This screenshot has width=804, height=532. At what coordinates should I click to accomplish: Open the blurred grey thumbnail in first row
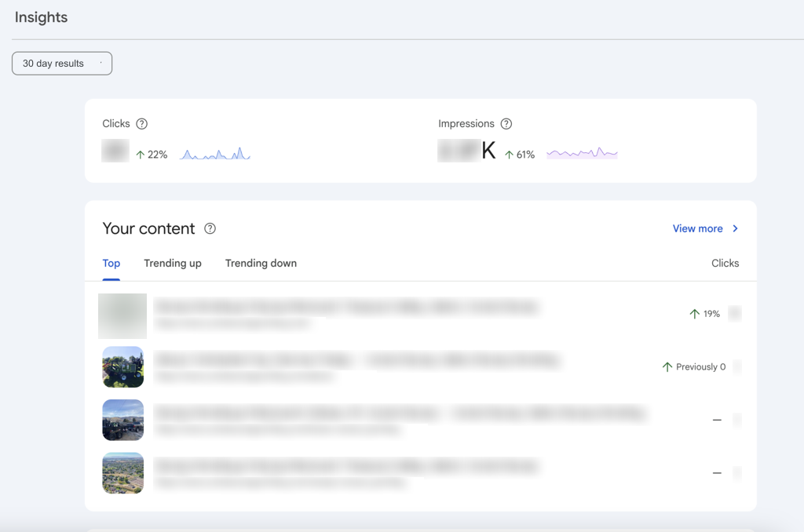[x=122, y=315]
